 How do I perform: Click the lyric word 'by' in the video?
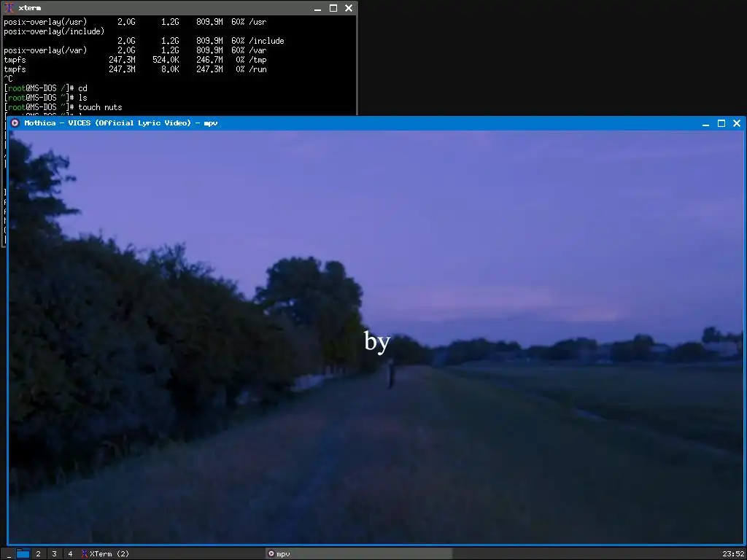(377, 343)
